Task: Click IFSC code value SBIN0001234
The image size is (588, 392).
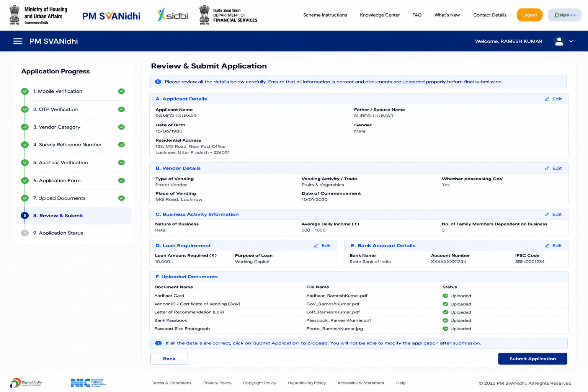Action: tap(529, 262)
